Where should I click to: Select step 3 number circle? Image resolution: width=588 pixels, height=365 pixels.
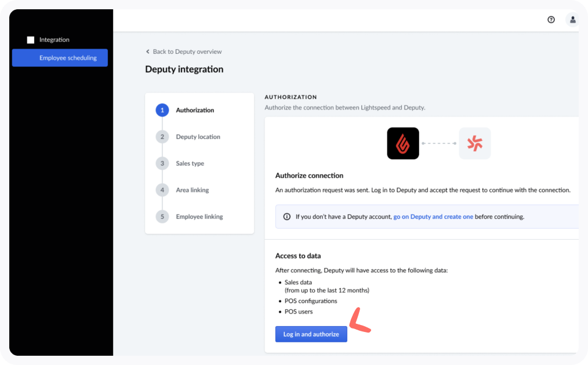point(162,163)
